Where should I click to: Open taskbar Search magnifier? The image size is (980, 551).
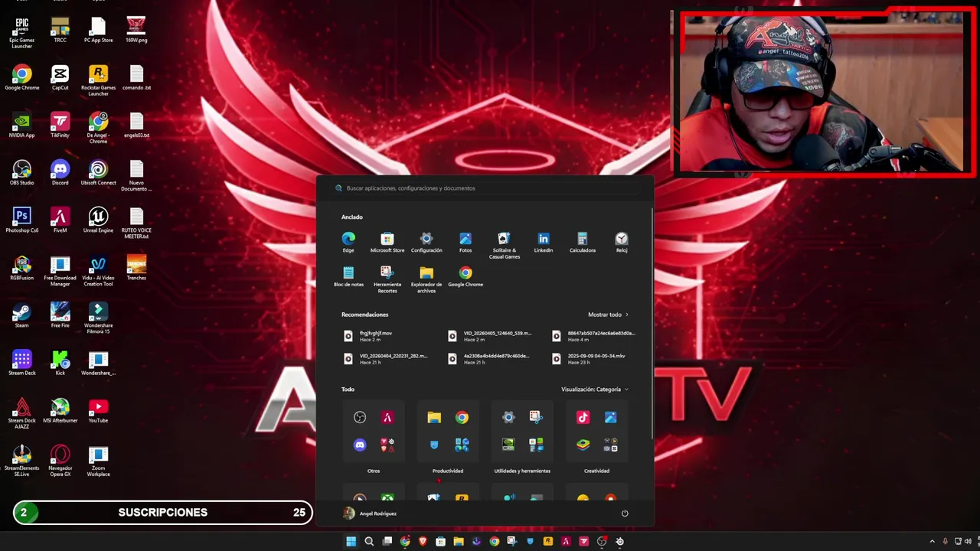coord(369,541)
